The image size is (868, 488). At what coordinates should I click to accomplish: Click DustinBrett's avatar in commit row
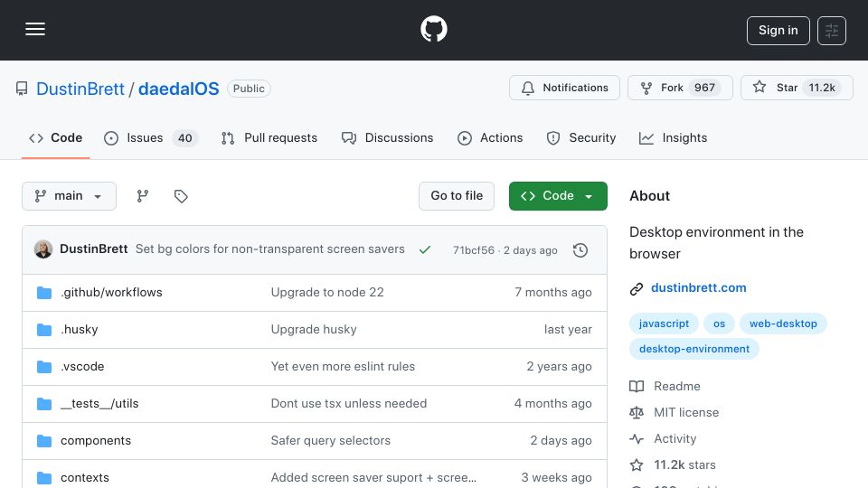click(x=43, y=249)
